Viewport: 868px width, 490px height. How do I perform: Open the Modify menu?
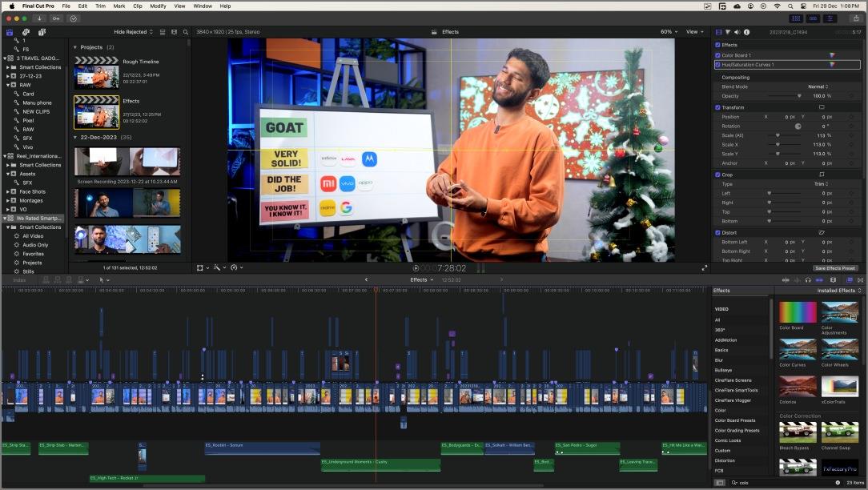(158, 6)
